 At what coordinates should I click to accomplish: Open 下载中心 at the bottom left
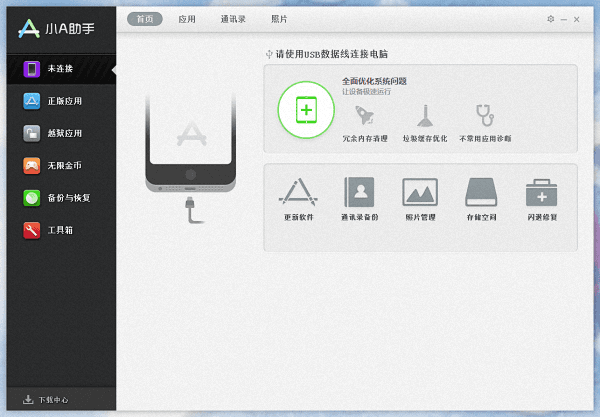pos(50,399)
